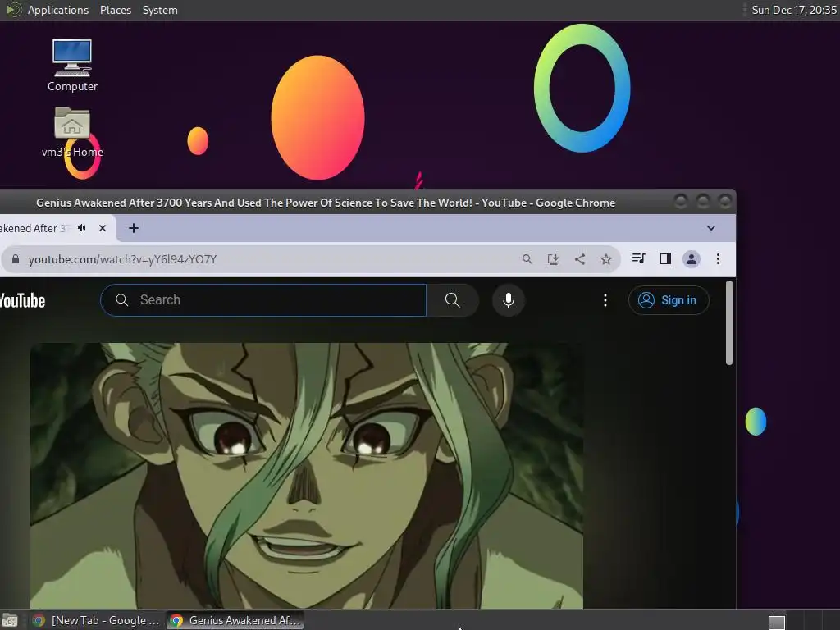
Task: Select the Genius Awakened tab title
Action: click(35, 228)
